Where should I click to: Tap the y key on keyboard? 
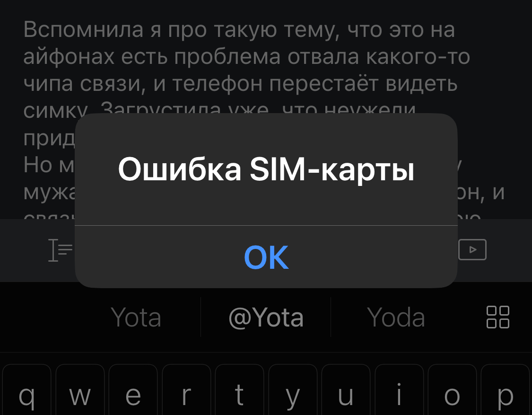click(293, 390)
